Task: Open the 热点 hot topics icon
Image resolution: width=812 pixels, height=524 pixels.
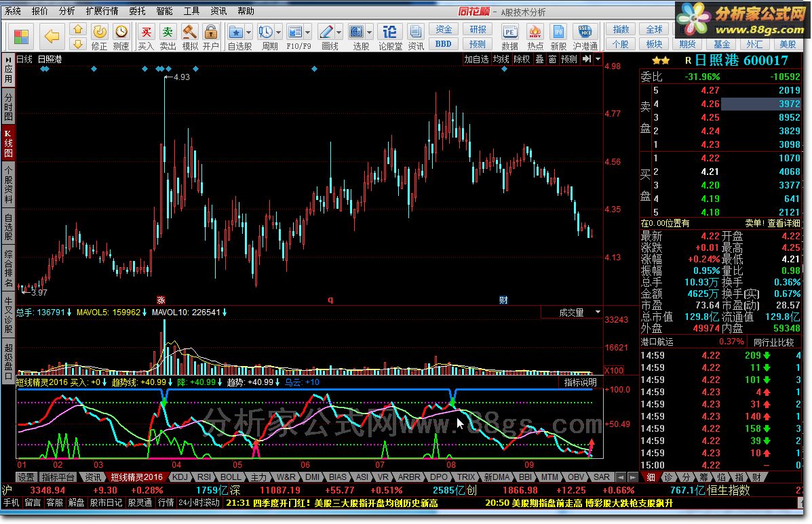Action: [535, 37]
